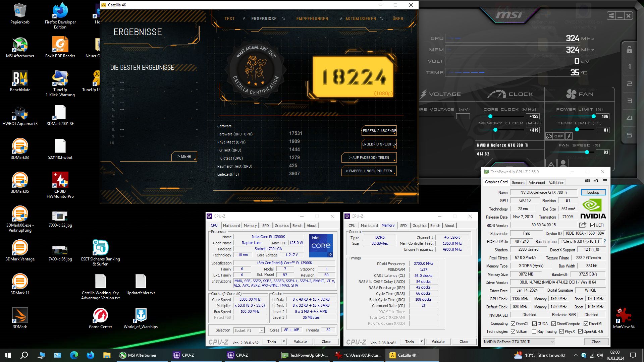Click the Afterburner unlock padlock icon
Viewport: 644px width, 362px height.
tap(629, 50)
